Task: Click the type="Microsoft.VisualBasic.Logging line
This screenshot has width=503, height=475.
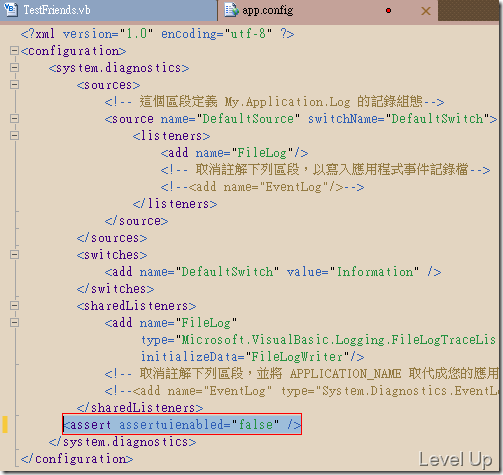Action: 318,340
